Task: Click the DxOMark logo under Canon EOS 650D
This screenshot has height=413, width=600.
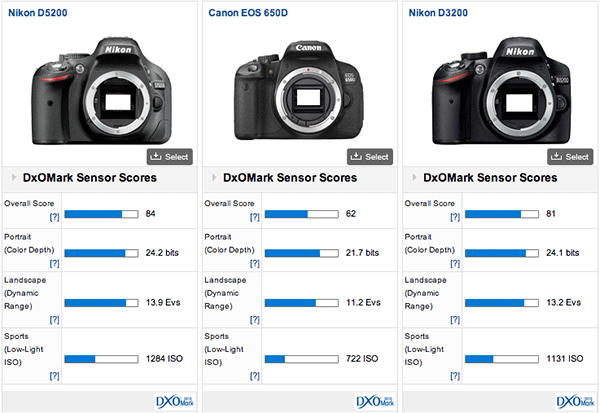Action: point(375,402)
